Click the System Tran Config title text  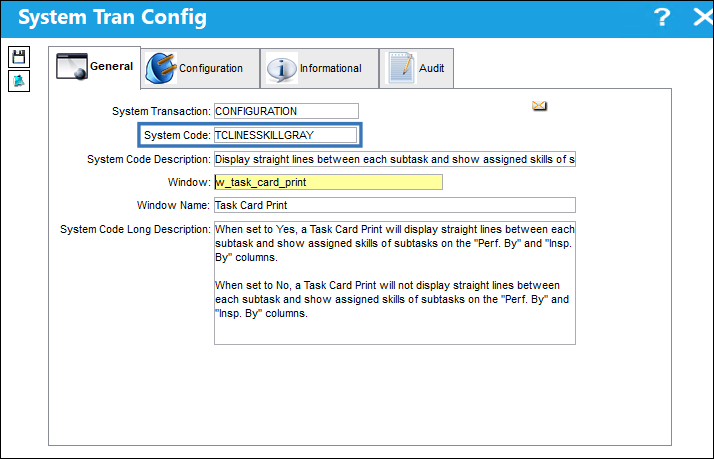pyautogui.click(x=112, y=17)
